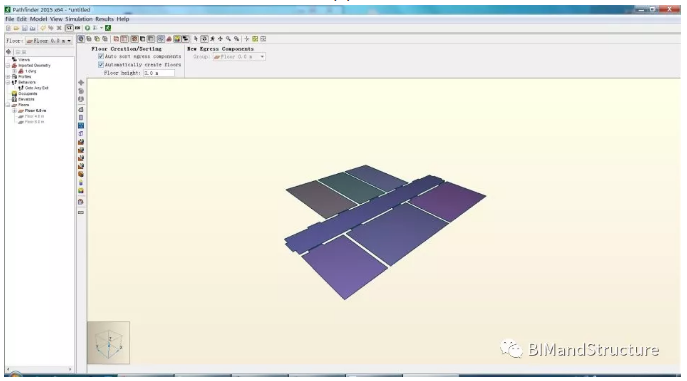Select the occupant group add tool

tap(81, 190)
